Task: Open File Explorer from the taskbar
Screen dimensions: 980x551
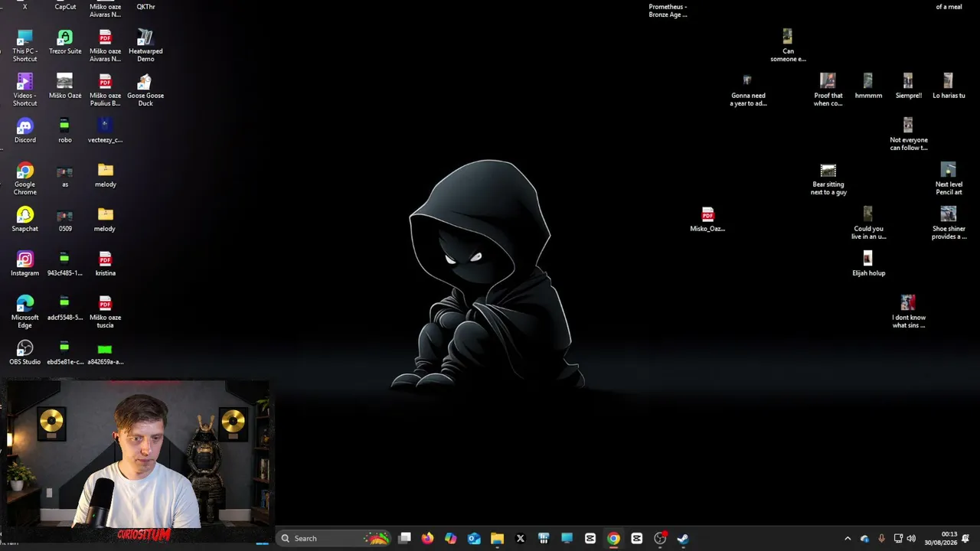Action: pos(497,539)
